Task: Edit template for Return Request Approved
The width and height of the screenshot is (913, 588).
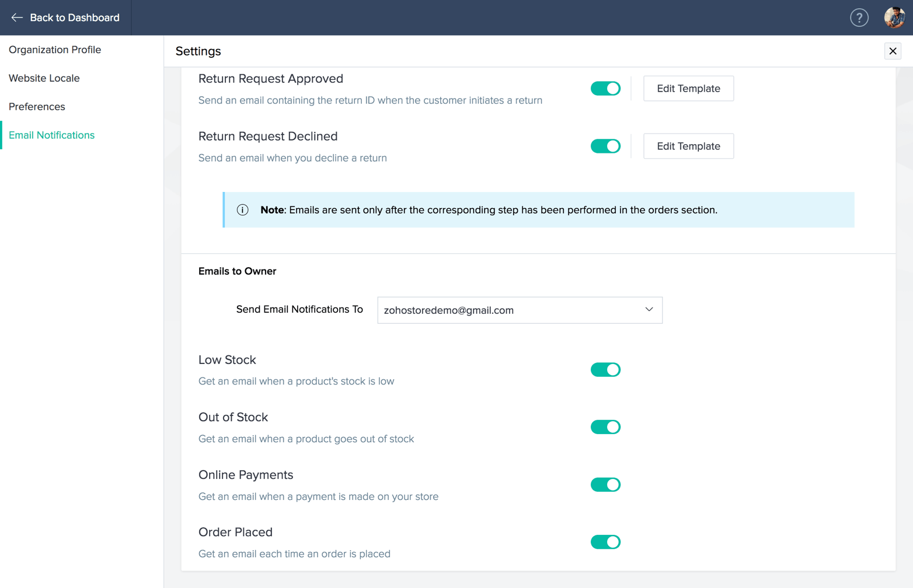Action: click(x=688, y=89)
